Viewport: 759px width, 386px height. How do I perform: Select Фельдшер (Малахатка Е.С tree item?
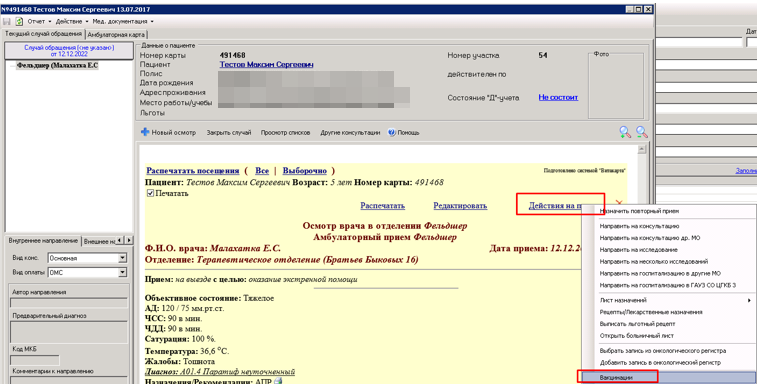pyautogui.click(x=57, y=65)
